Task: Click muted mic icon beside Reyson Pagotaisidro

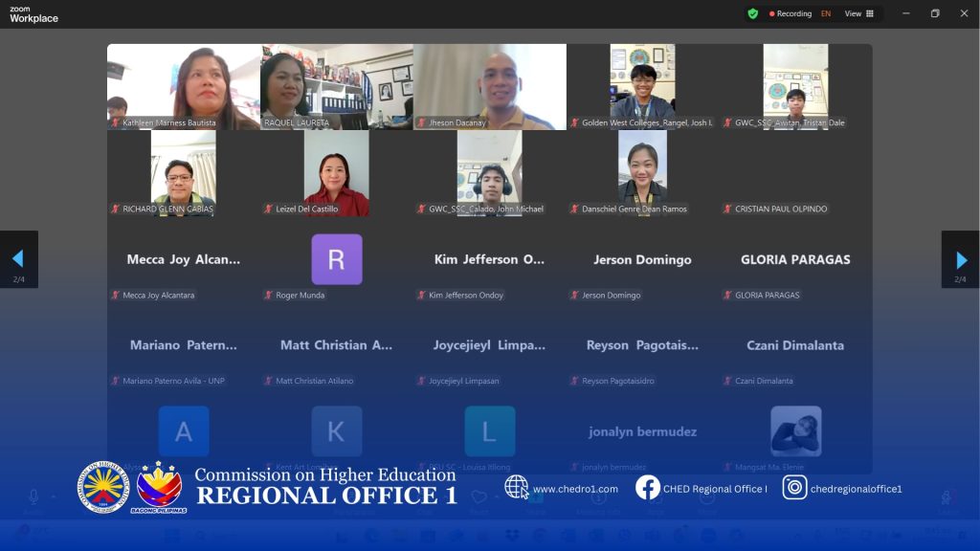Action: pos(574,381)
